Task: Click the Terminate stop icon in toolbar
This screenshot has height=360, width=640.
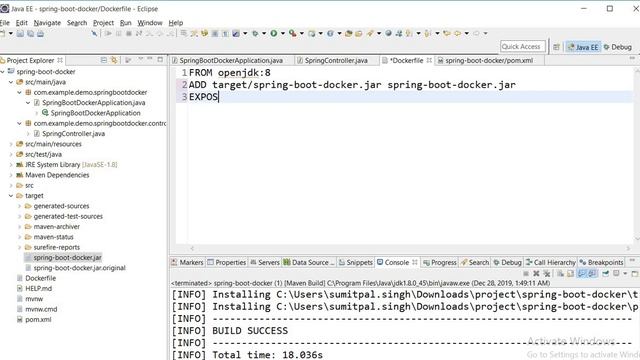Action: point(129,33)
